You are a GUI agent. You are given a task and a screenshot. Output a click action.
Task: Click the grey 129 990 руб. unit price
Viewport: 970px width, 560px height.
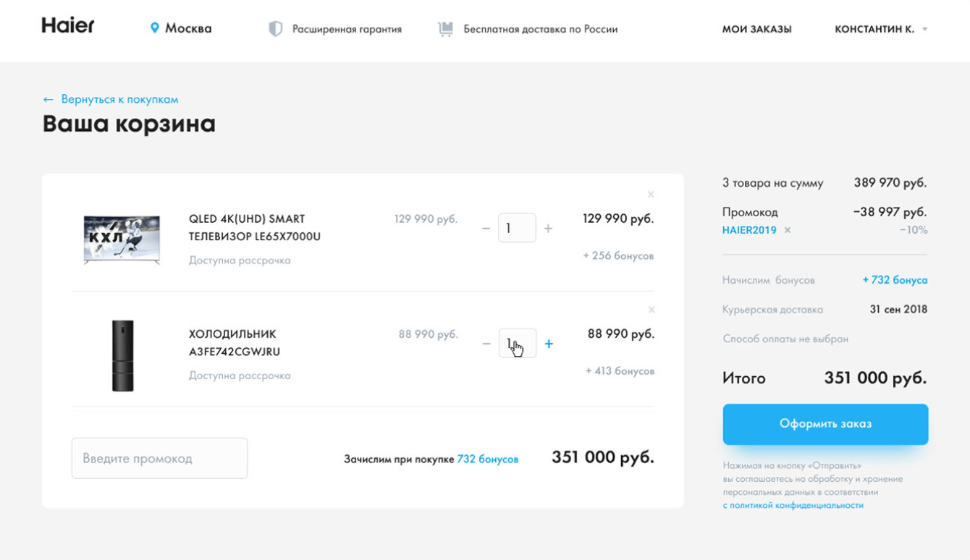pos(426,219)
